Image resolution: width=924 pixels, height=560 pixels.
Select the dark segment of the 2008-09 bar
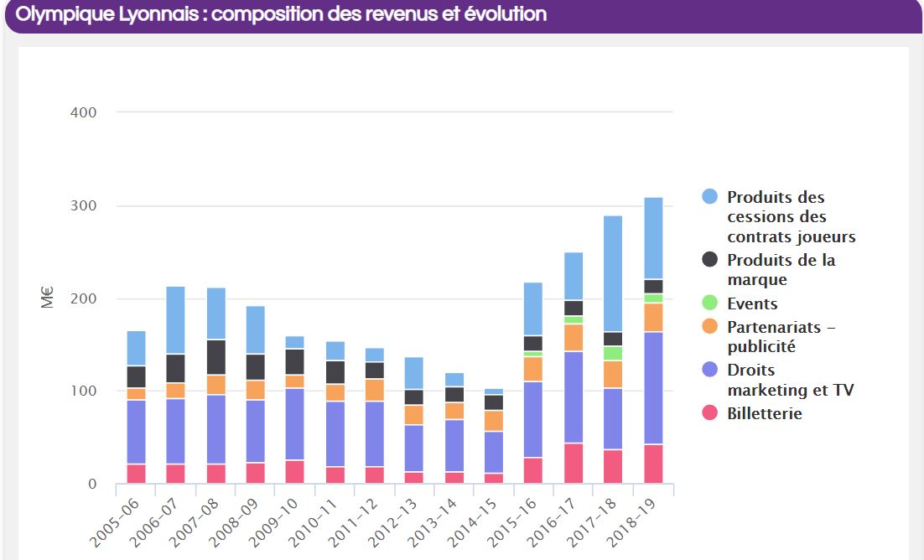pos(255,367)
